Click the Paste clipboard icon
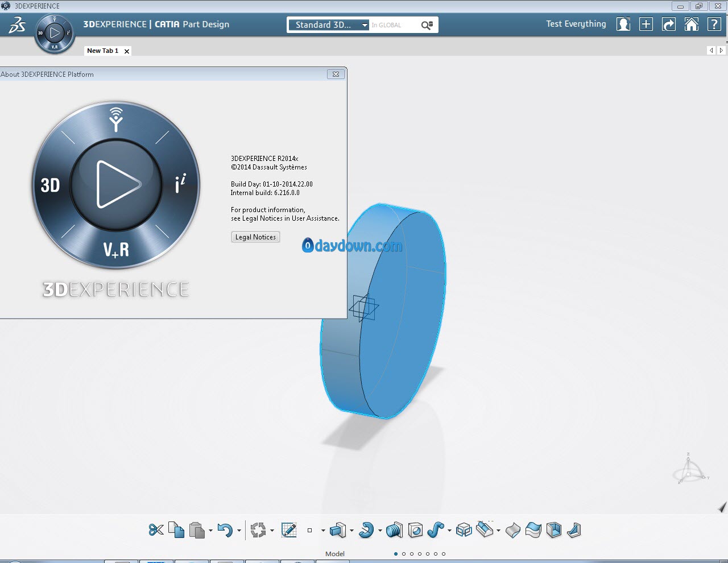728x563 pixels. click(x=197, y=530)
